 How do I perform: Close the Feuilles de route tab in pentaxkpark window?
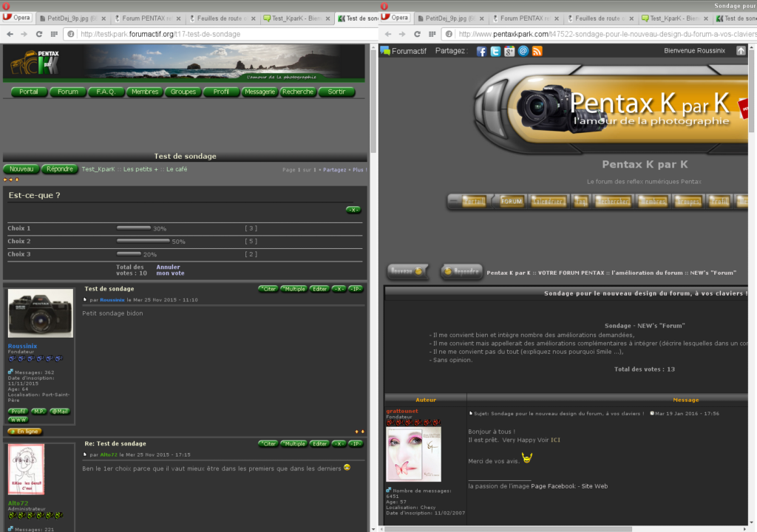tap(631, 18)
